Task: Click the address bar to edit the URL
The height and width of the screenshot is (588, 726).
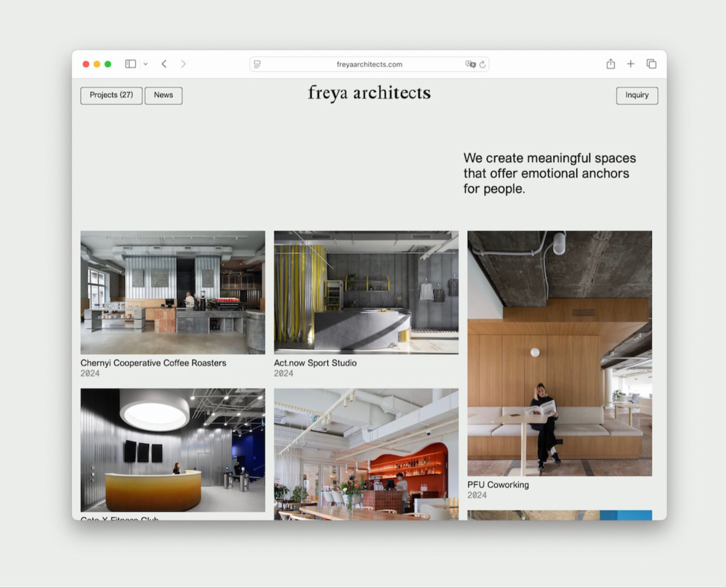Action: (x=369, y=64)
